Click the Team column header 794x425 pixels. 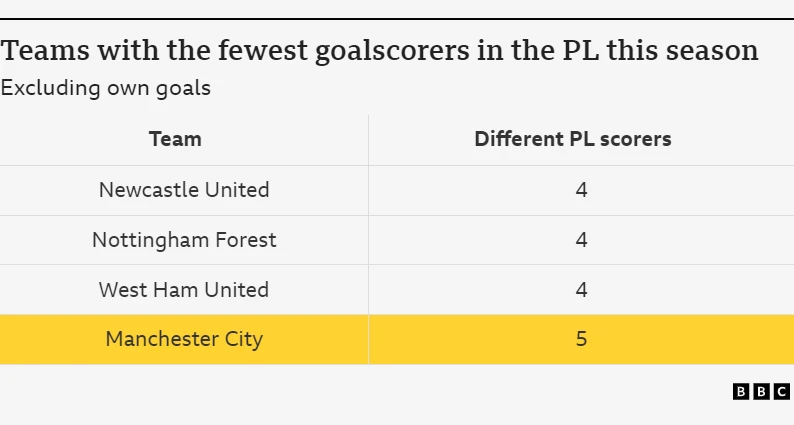(x=175, y=139)
